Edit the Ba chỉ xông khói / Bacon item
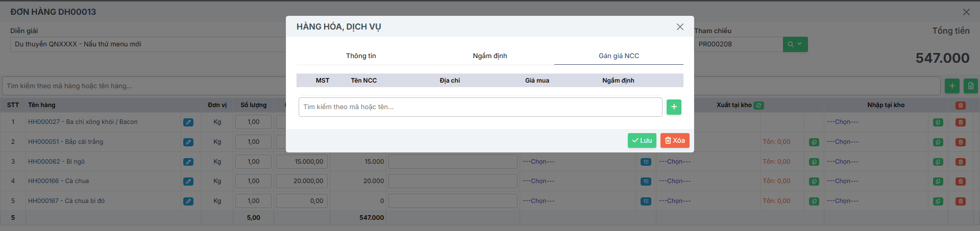 click(188, 122)
